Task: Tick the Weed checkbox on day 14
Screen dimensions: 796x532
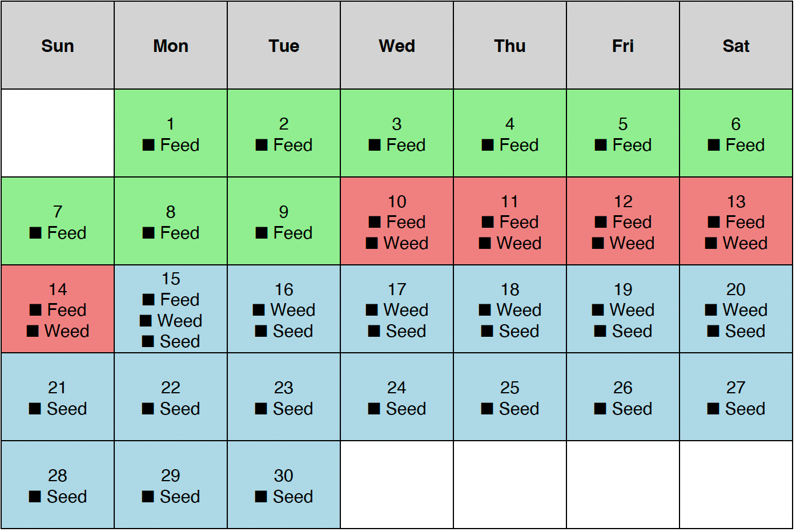Action: click(x=33, y=331)
